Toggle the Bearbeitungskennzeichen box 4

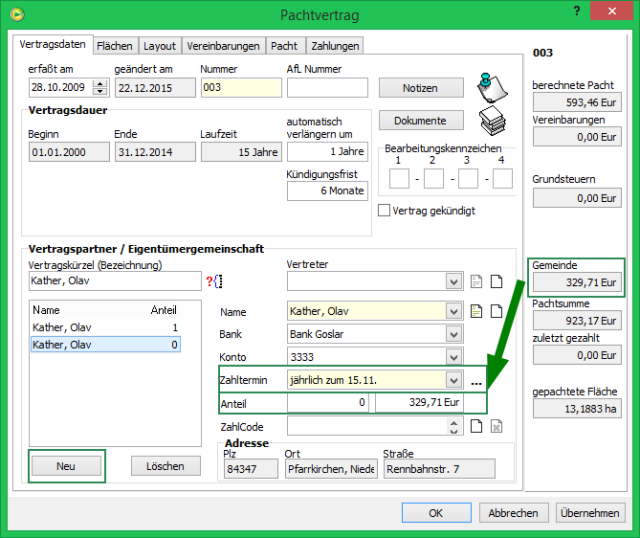pos(502,179)
